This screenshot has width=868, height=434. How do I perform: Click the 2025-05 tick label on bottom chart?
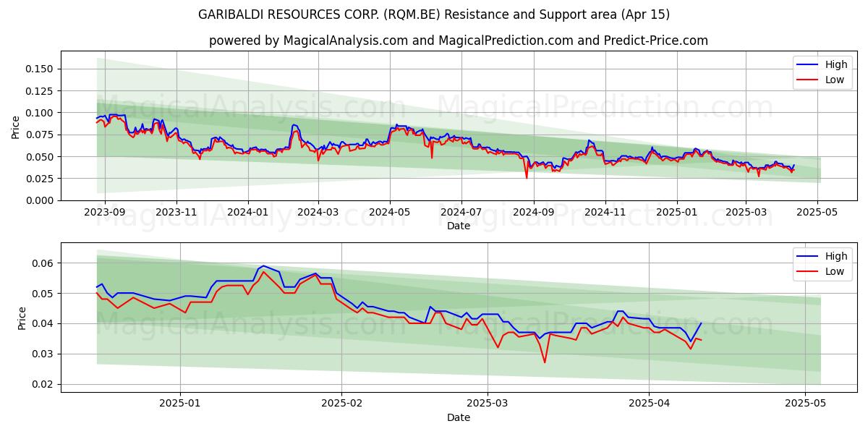pos(805,404)
